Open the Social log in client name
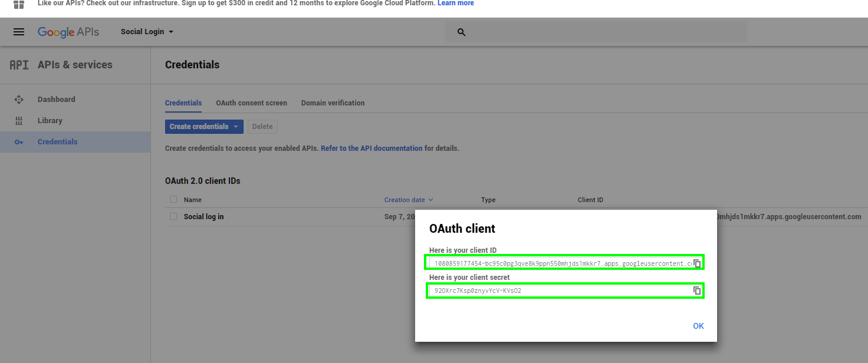 tap(203, 217)
